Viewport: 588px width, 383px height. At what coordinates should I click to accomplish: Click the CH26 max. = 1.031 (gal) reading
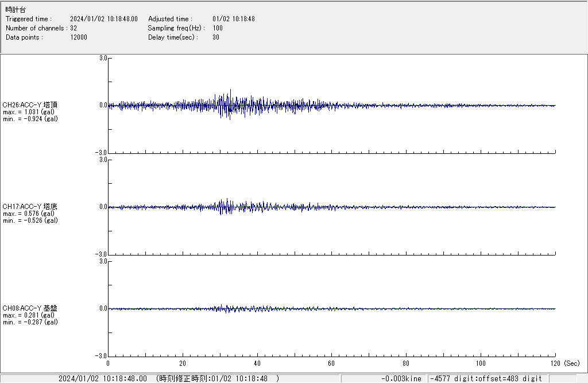point(29,112)
